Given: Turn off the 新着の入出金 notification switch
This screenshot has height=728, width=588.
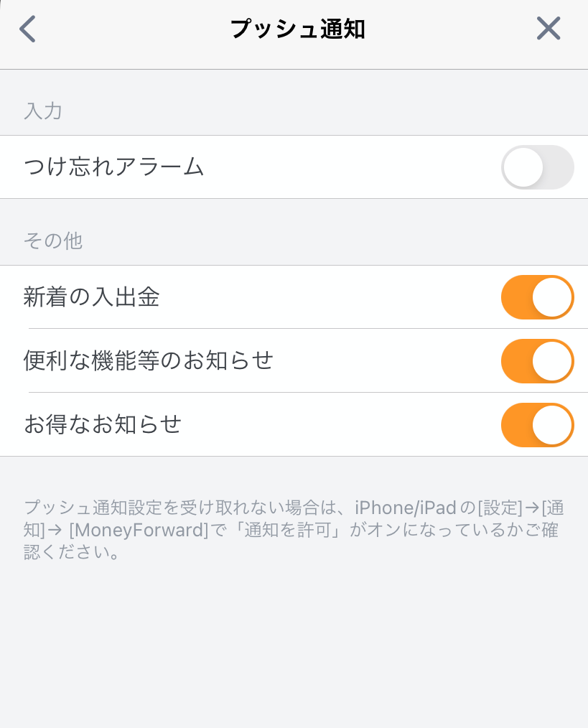Looking at the screenshot, I should [x=537, y=297].
